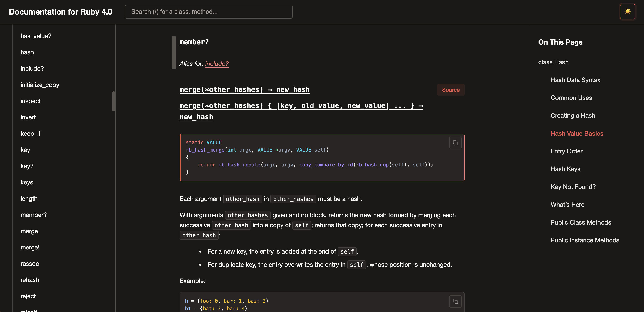Screen dimensions: 644x312
Task: Navigate to Hash Data Syntax section
Action: click(x=575, y=80)
